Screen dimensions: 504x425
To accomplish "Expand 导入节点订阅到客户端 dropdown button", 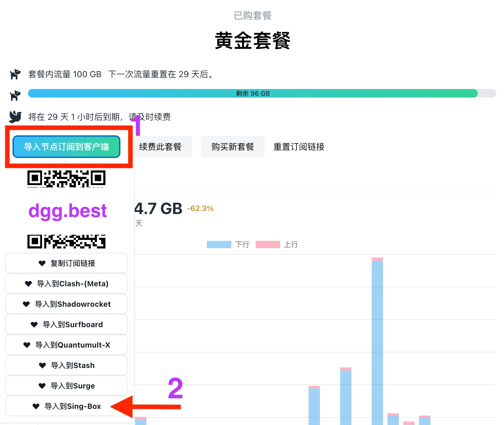I will (x=66, y=147).
